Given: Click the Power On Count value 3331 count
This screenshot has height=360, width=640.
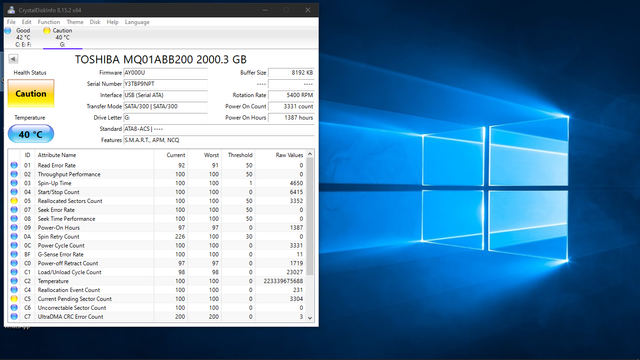Looking at the screenshot, I should [291, 107].
